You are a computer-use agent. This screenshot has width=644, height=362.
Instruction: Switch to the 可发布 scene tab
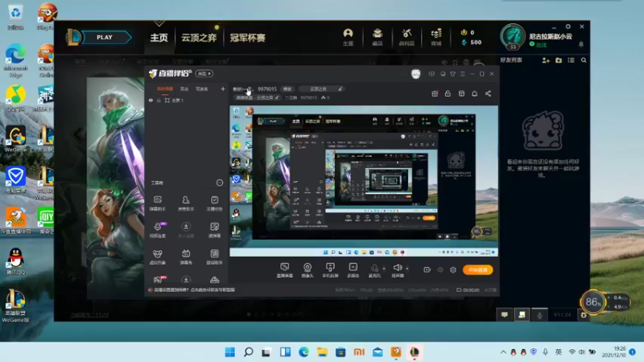coord(202,89)
